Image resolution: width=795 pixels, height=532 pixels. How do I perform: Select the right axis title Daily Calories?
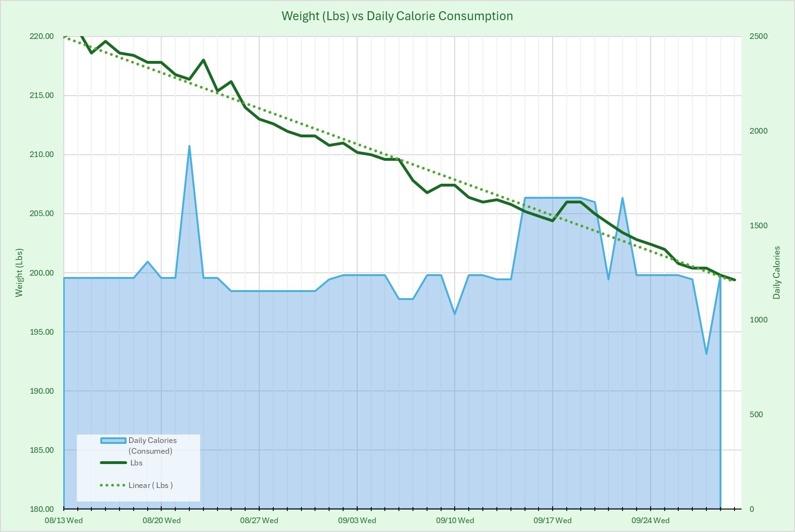pos(777,272)
